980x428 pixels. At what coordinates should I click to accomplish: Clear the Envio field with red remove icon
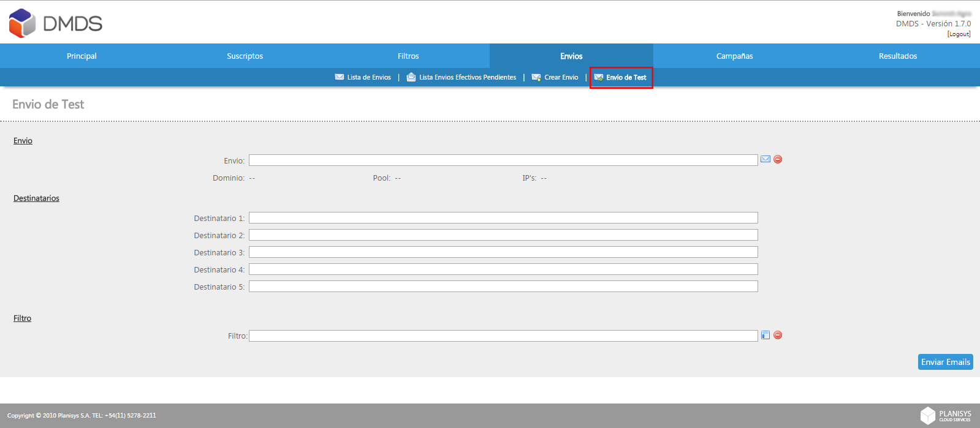(778, 159)
